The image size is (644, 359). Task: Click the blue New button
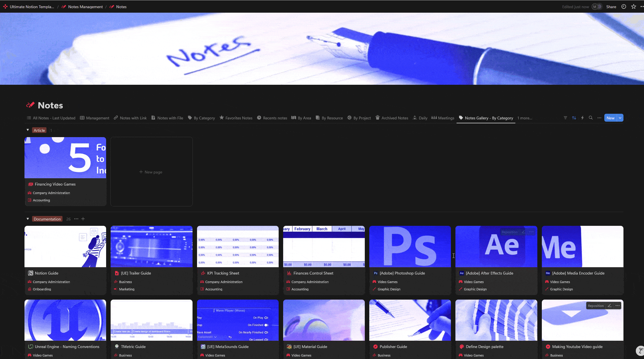(x=610, y=118)
